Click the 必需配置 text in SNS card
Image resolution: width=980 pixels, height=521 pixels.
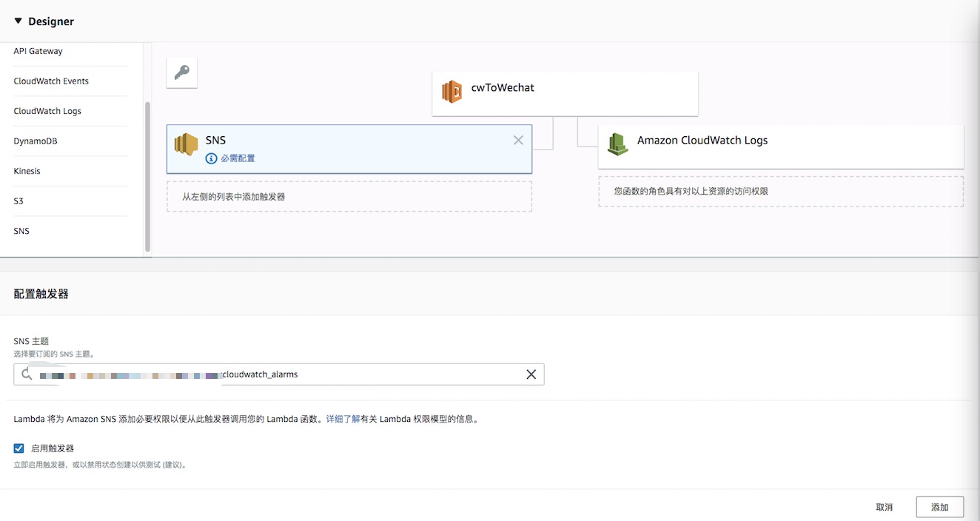(238, 158)
